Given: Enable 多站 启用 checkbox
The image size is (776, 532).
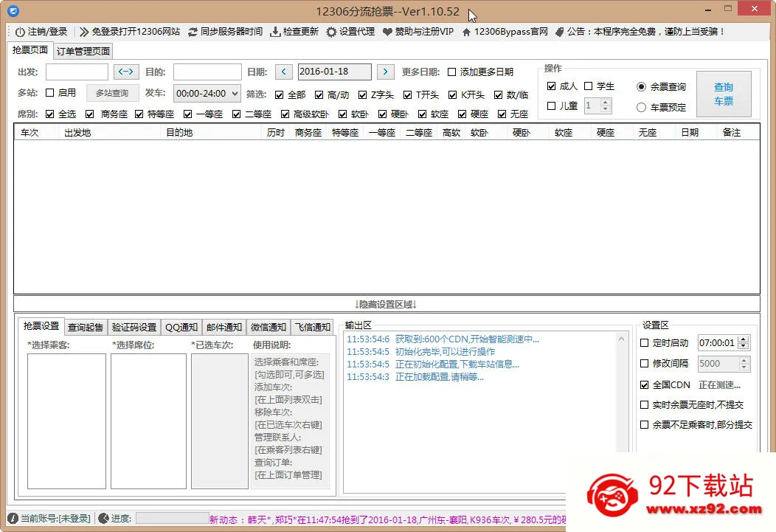Looking at the screenshot, I should click(49, 92).
